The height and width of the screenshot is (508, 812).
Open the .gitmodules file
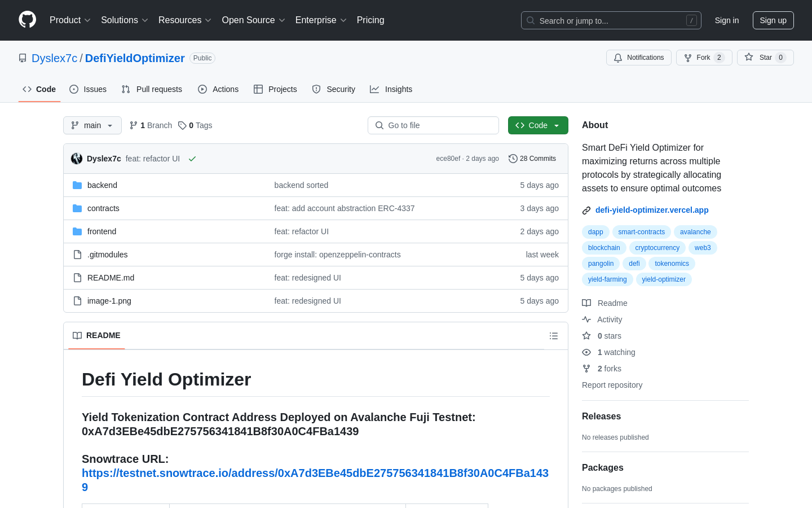click(107, 255)
